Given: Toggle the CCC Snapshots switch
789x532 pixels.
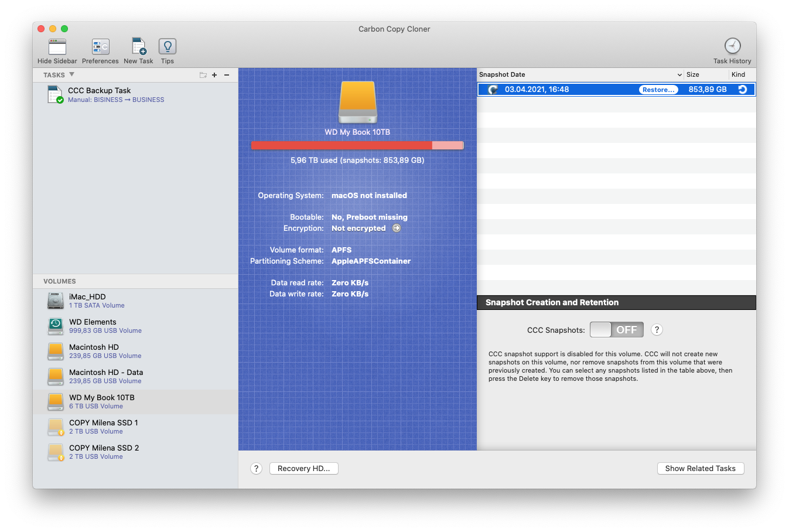Looking at the screenshot, I should (x=617, y=330).
